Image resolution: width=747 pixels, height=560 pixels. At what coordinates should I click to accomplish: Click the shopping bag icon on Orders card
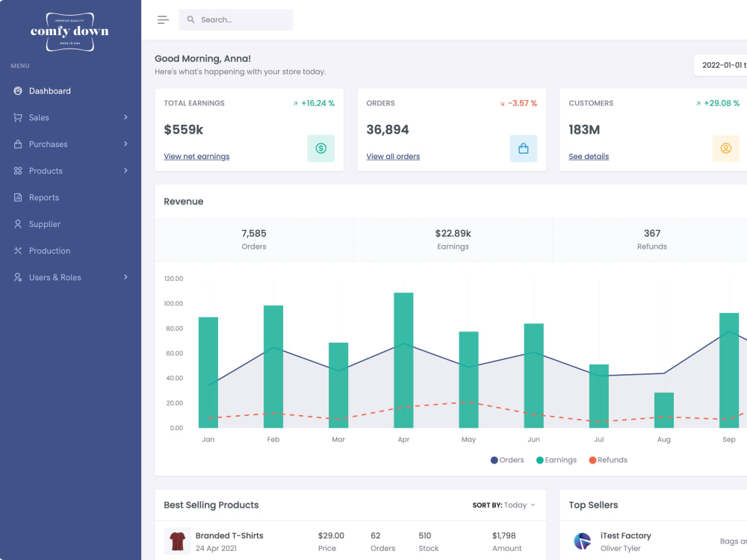click(x=523, y=149)
